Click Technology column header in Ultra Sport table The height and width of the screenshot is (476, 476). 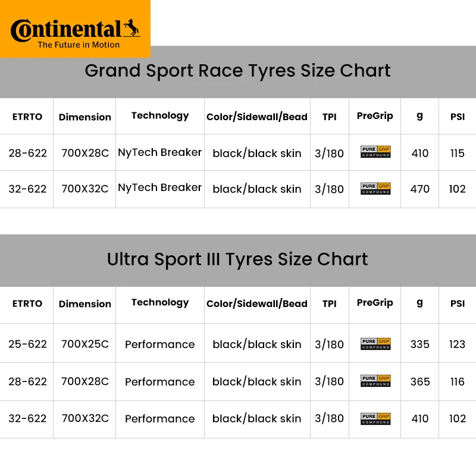click(160, 302)
